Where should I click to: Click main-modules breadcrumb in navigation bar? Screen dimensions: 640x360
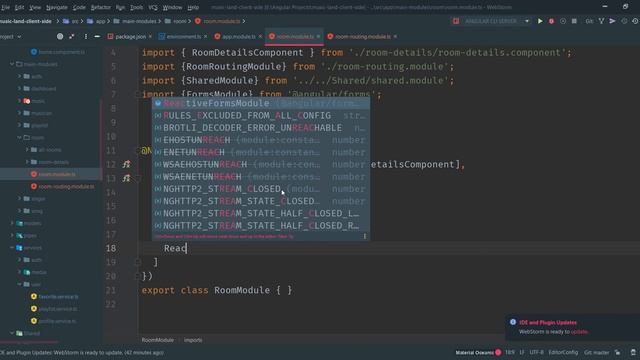(x=139, y=21)
